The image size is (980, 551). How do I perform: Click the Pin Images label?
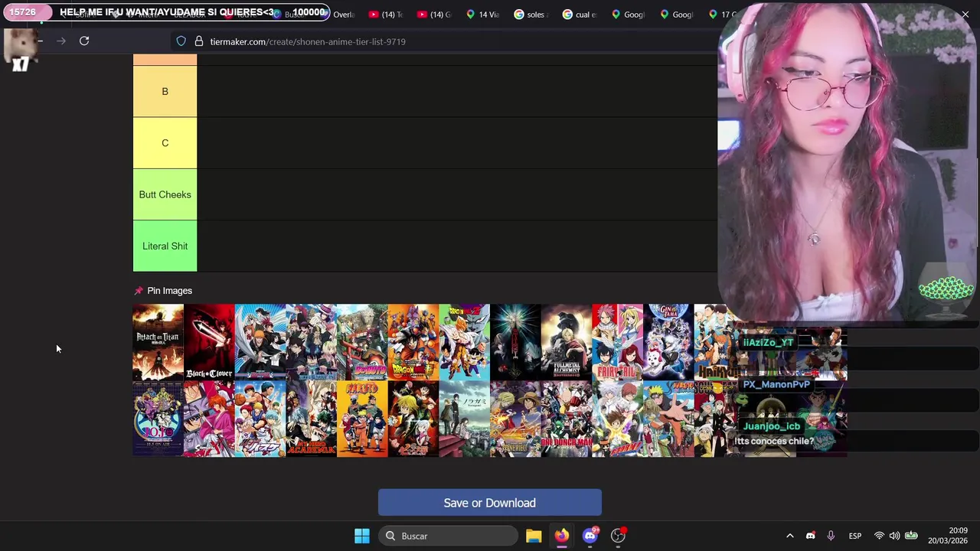(169, 291)
